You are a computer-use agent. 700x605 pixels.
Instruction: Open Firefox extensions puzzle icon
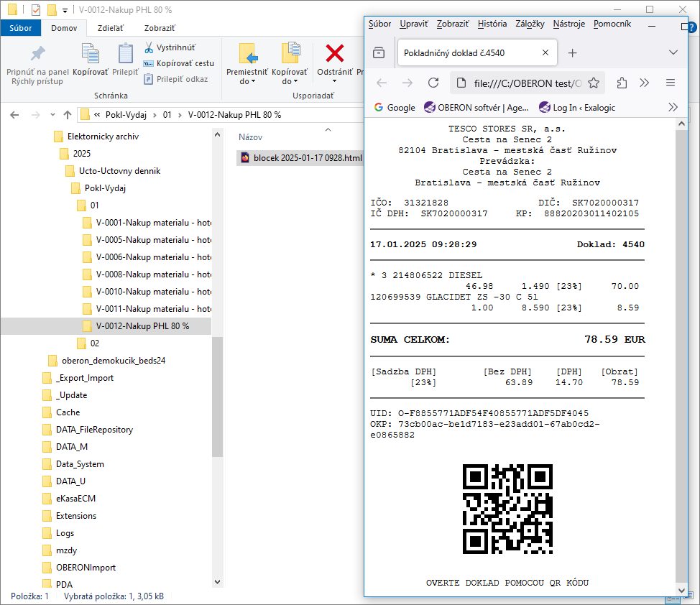coord(622,83)
